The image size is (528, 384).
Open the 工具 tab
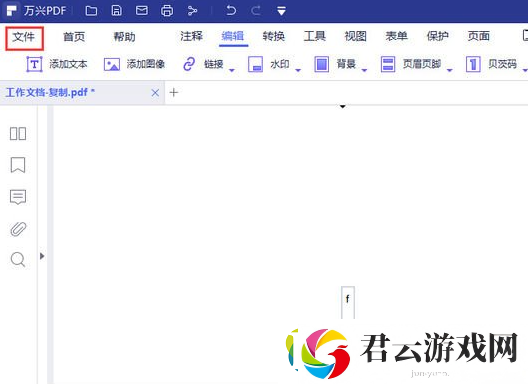[315, 36]
